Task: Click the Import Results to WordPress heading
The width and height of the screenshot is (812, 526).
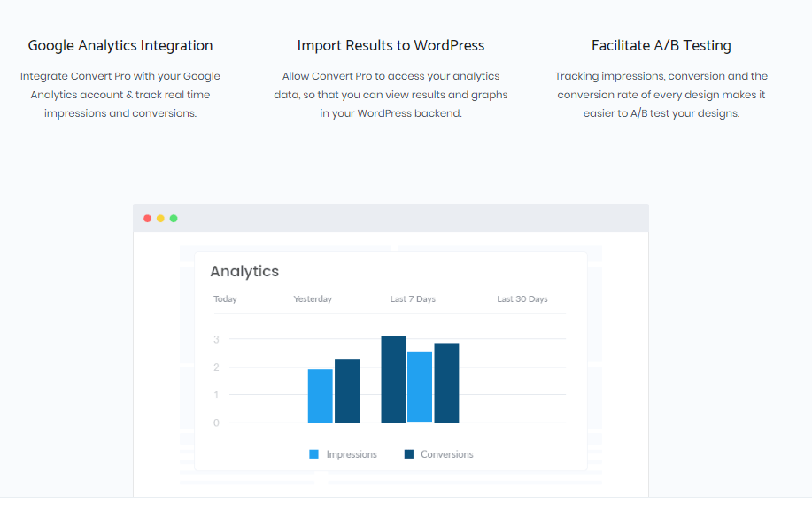Action: (391, 45)
